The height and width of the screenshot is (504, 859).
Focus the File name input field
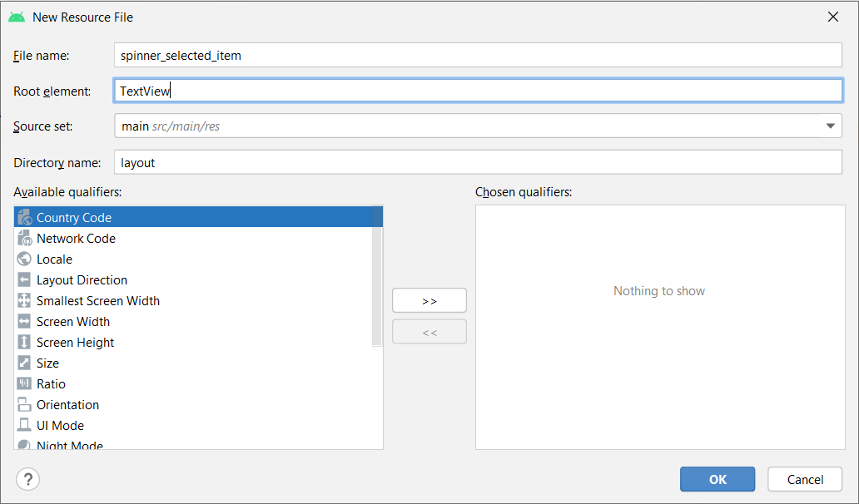pos(478,55)
